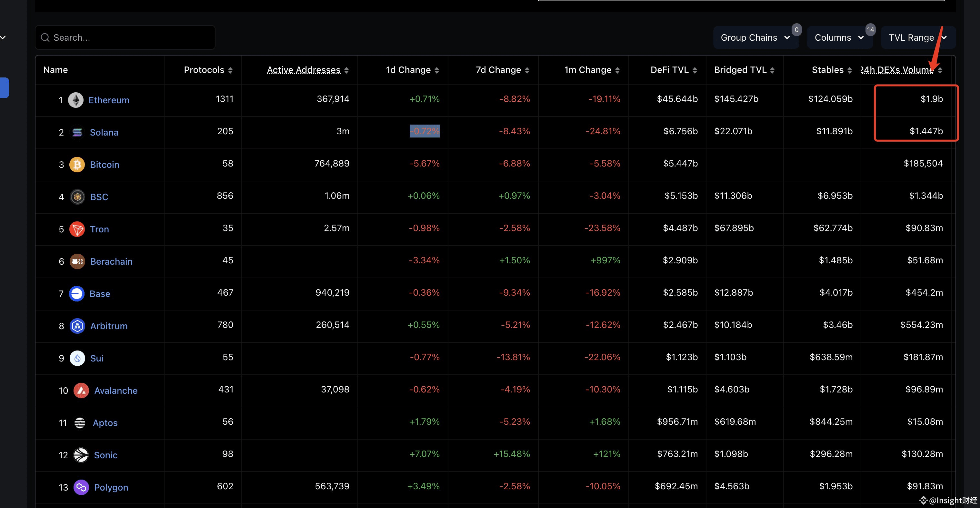Click Ethereum's $1.9b DEX volume value
Image resolution: width=980 pixels, height=508 pixels.
[932, 99]
